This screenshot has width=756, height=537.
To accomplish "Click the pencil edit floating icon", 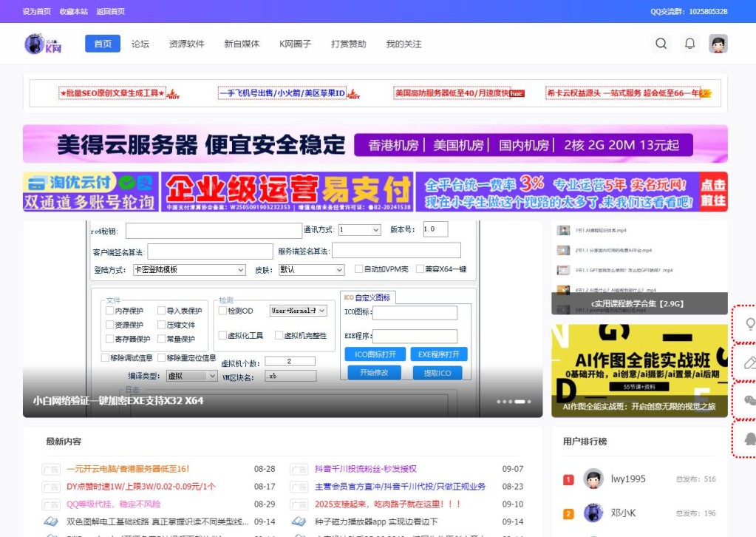I will [x=750, y=362].
